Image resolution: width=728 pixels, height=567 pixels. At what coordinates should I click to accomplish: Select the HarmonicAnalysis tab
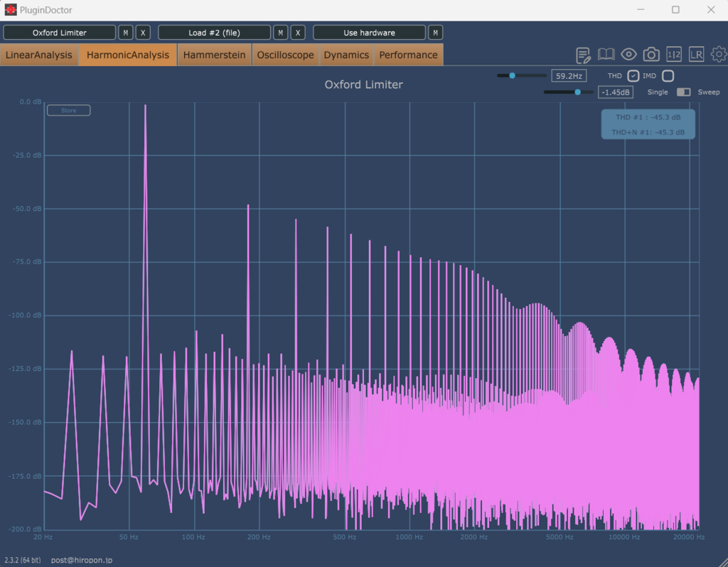click(128, 55)
